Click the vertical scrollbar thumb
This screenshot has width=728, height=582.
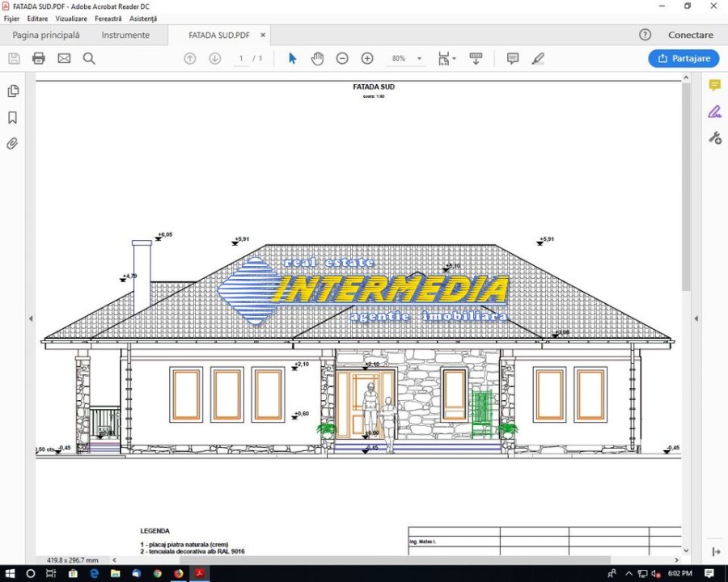[x=686, y=187]
